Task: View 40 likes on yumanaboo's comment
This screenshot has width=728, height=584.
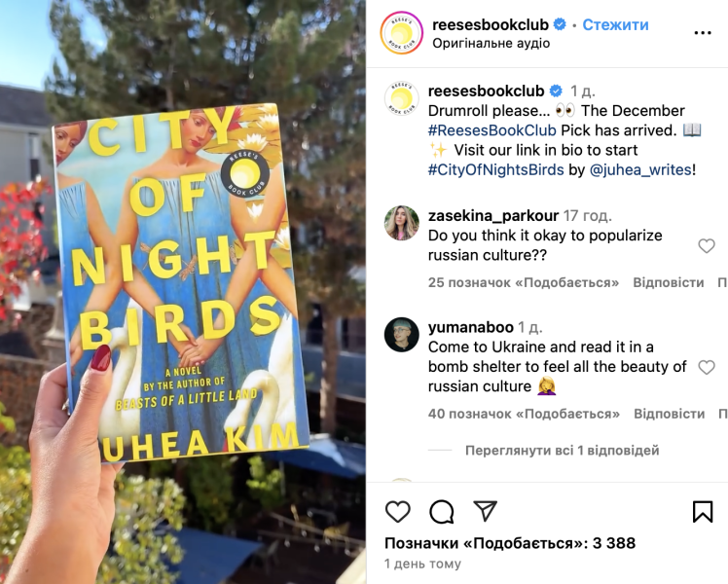Action: (x=524, y=413)
